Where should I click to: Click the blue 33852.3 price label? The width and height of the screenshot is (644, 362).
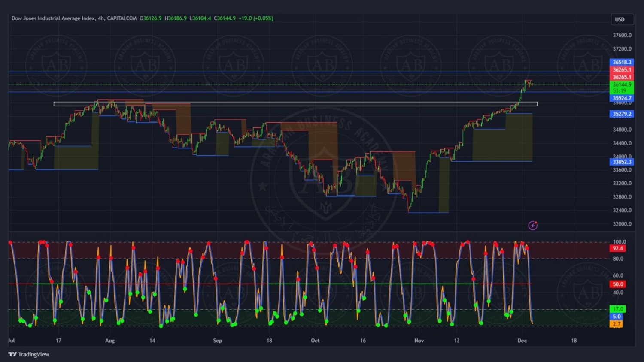point(622,162)
